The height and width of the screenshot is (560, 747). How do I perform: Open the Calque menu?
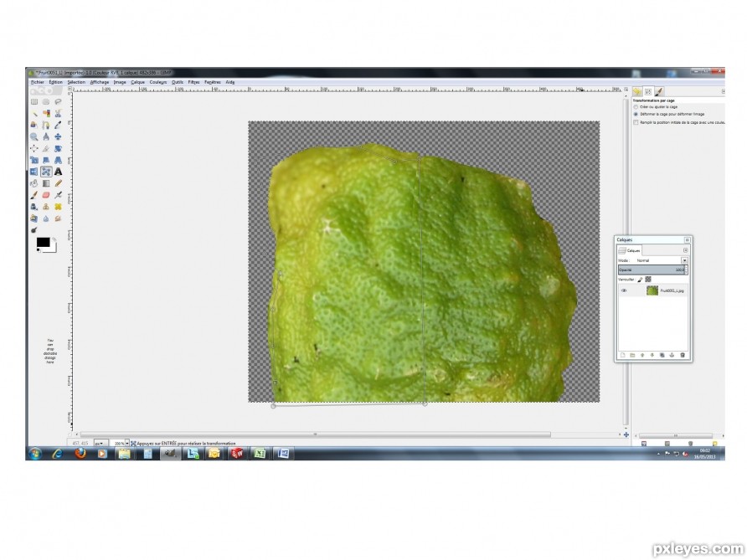[x=137, y=82]
